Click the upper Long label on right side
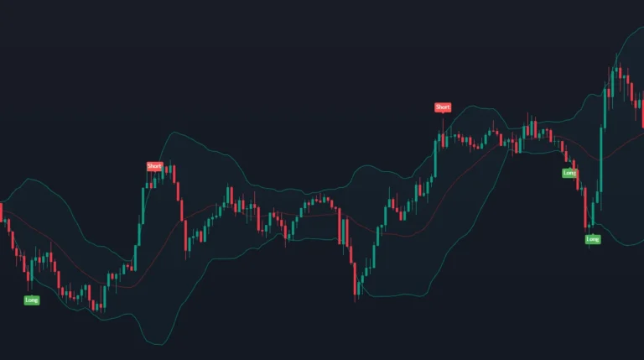 tap(569, 173)
